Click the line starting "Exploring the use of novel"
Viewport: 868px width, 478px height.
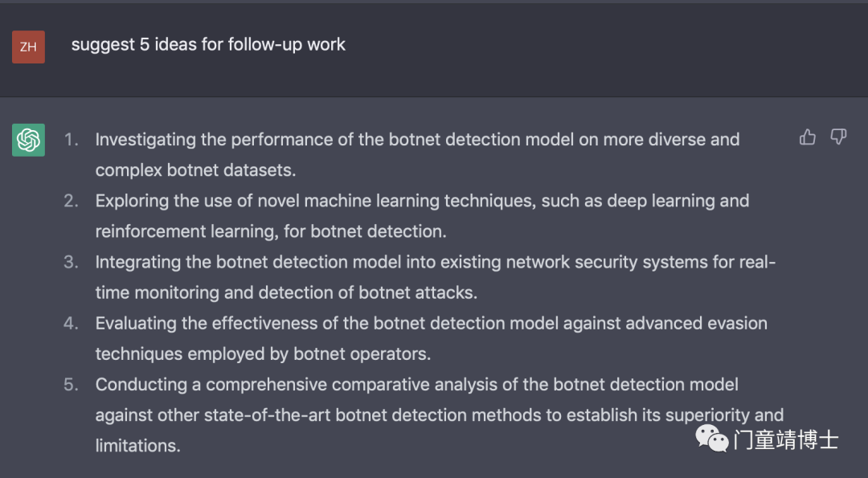(x=423, y=201)
